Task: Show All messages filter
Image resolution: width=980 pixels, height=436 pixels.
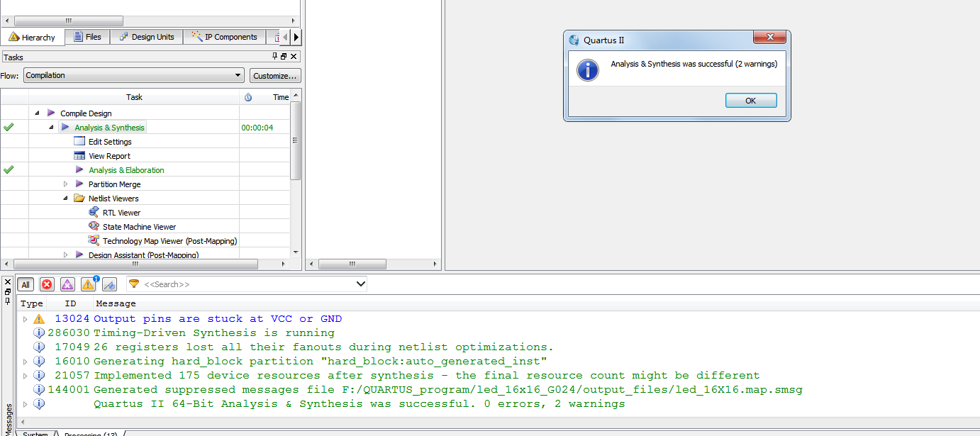Action: (x=26, y=284)
